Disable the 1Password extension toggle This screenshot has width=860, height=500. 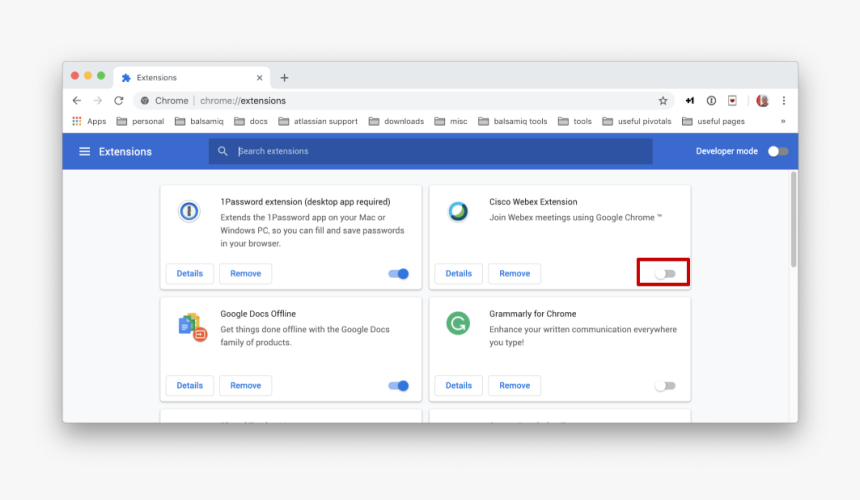point(399,274)
